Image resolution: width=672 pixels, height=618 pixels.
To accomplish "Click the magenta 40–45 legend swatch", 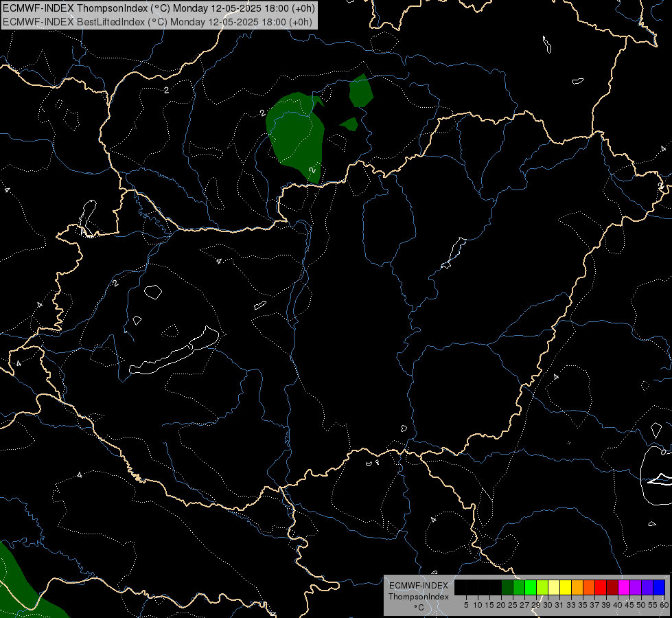I will pos(624,587).
